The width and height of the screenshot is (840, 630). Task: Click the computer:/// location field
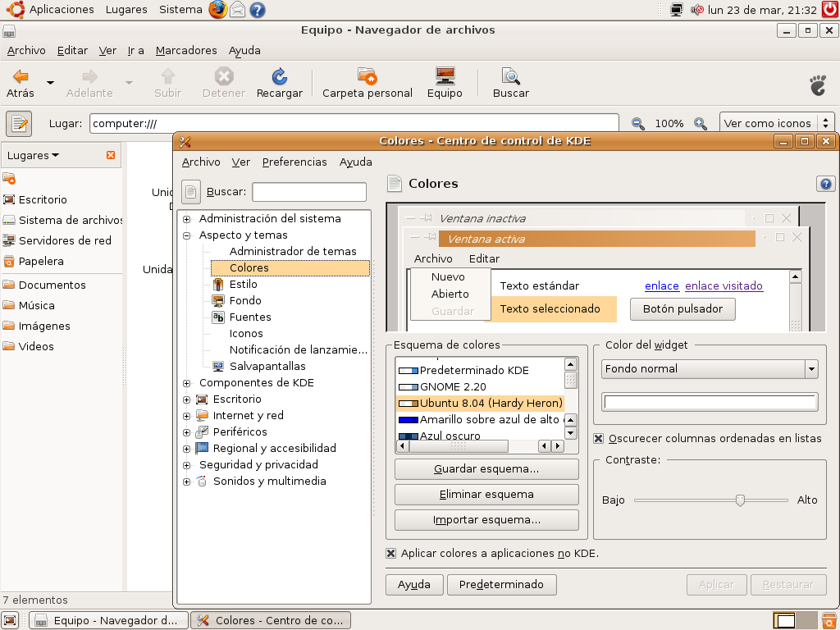[x=354, y=124]
